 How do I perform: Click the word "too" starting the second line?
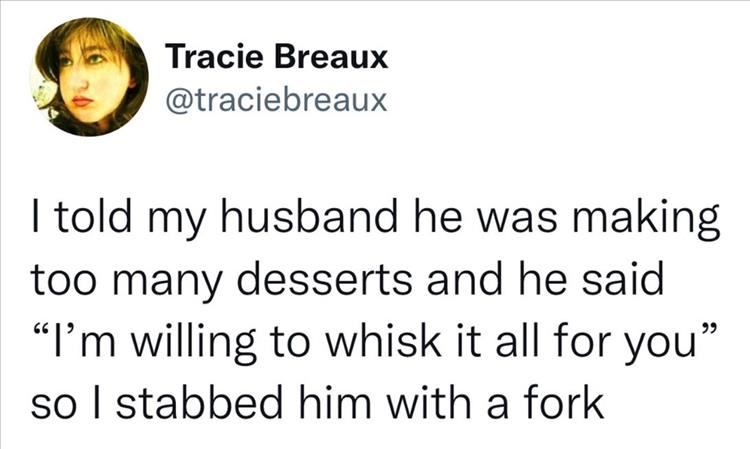pos(61,282)
